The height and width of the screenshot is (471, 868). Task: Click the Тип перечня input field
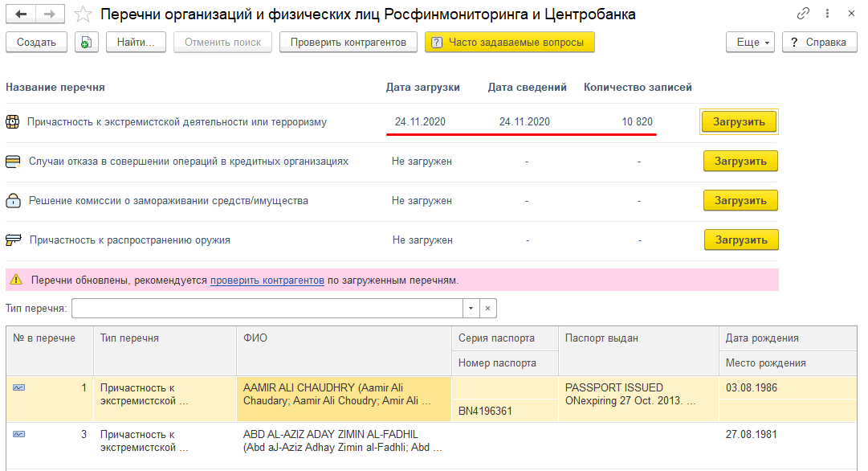pyautogui.click(x=267, y=308)
